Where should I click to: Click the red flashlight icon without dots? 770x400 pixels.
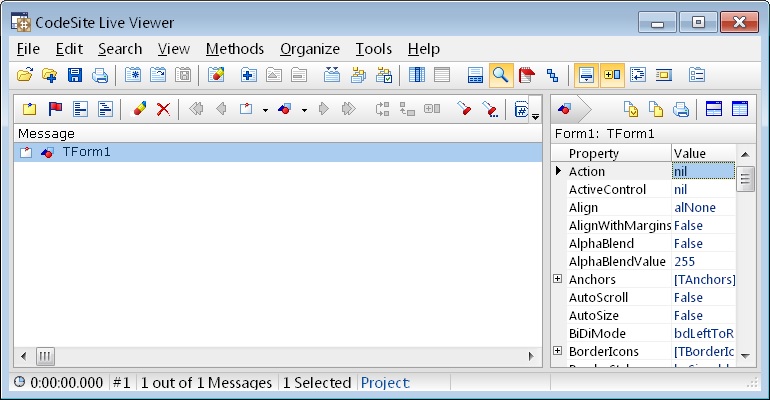click(464, 108)
